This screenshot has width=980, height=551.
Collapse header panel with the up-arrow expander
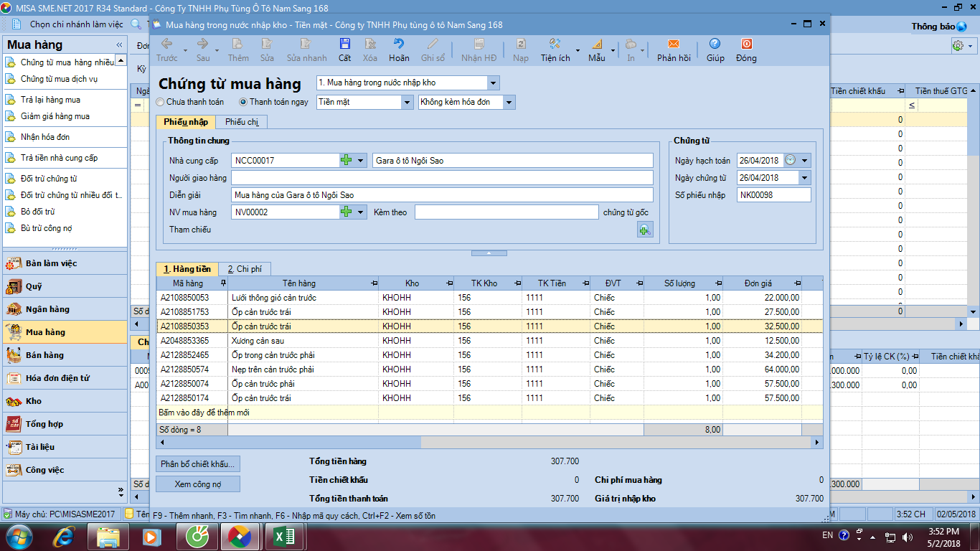(488, 253)
